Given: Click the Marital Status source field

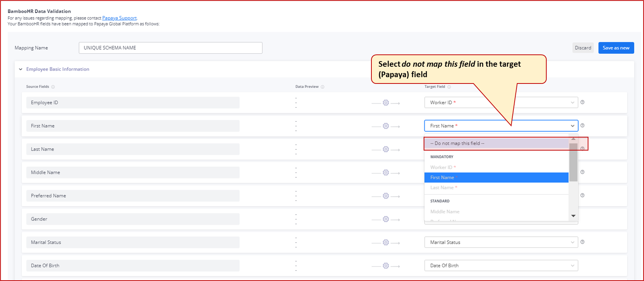Looking at the screenshot, I should click(x=133, y=242).
